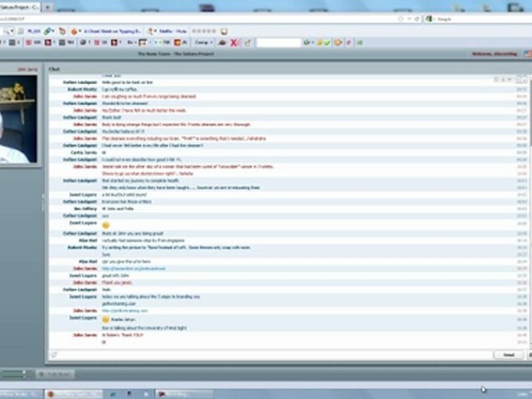Click the gray button right of the volume slider
The height and width of the screenshot is (399, 532).
coord(55,374)
